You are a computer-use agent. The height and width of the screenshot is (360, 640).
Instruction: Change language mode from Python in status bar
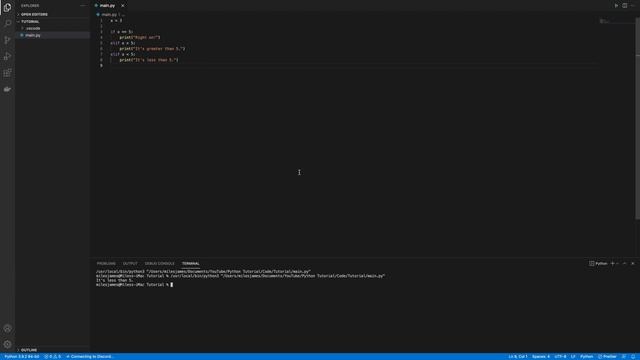(x=587, y=357)
